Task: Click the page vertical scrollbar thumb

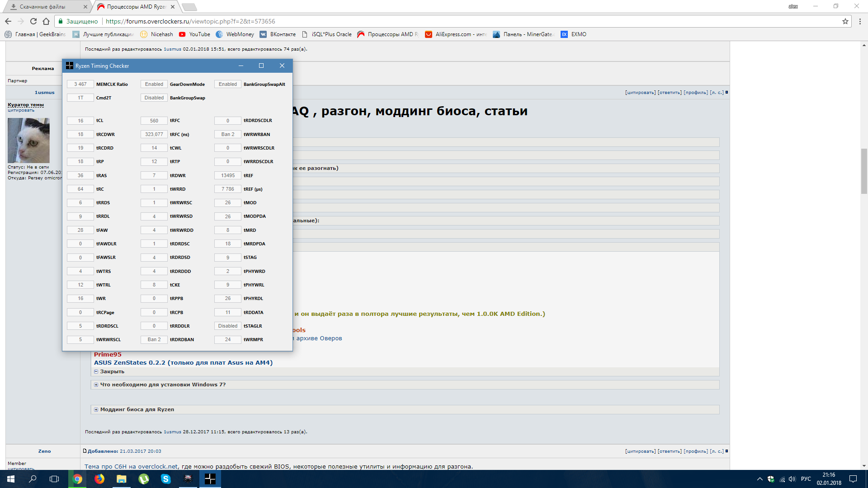Action: tap(864, 171)
